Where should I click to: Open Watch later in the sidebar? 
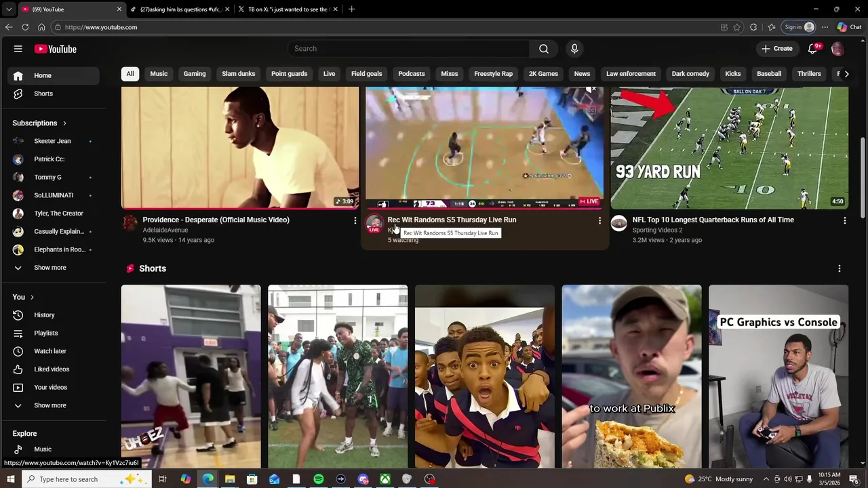click(x=54, y=351)
